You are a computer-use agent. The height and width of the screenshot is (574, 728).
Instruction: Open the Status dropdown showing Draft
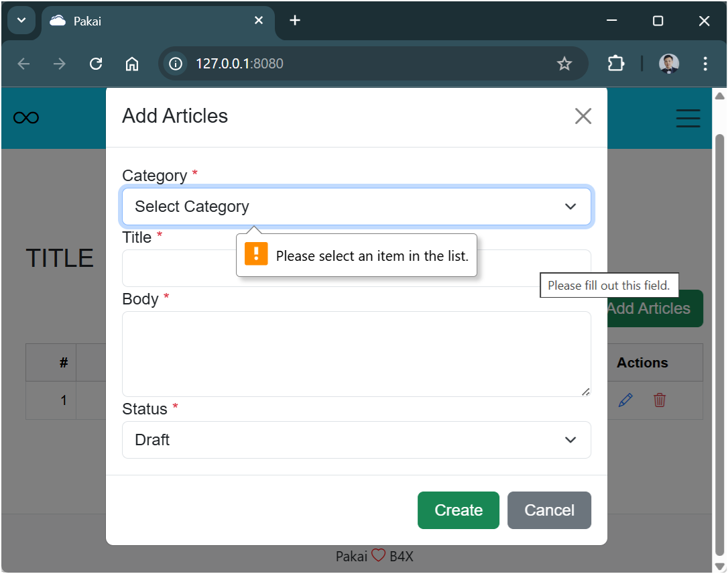pos(356,440)
